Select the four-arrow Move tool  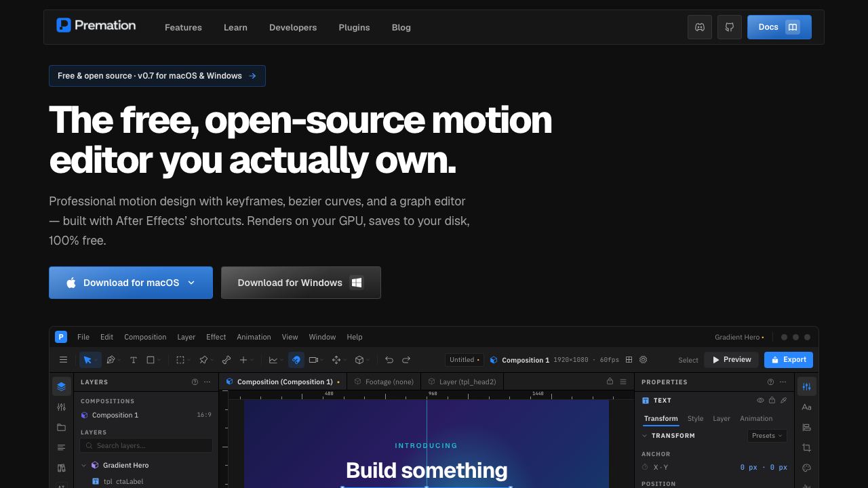tap(336, 360)
